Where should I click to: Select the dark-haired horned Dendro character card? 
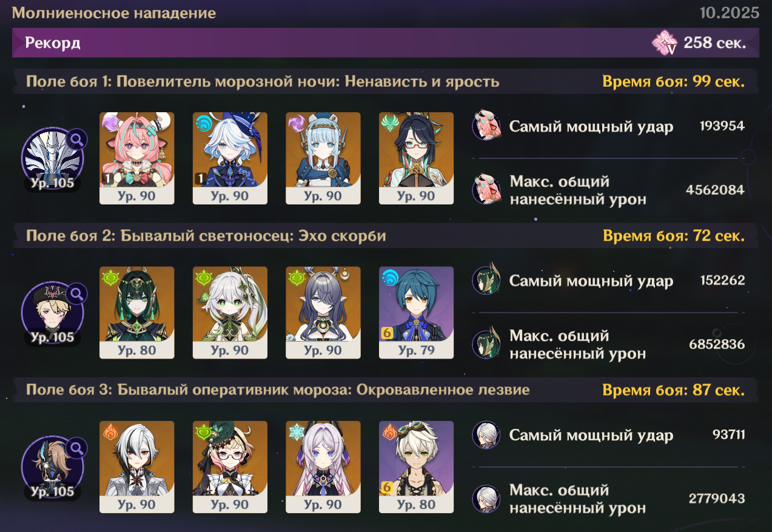[323, 312]
